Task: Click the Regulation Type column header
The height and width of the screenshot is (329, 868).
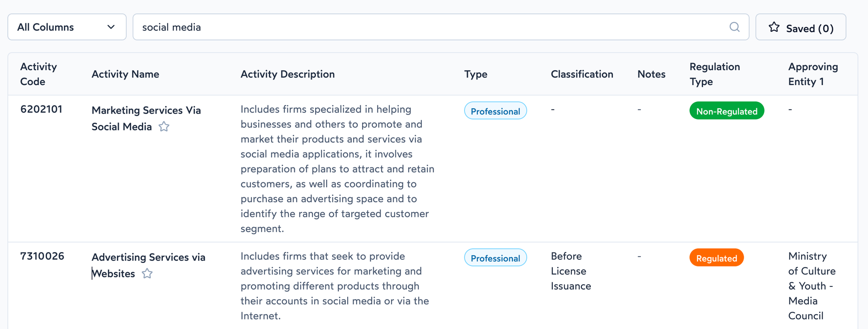Action: (x=714, y=74)
